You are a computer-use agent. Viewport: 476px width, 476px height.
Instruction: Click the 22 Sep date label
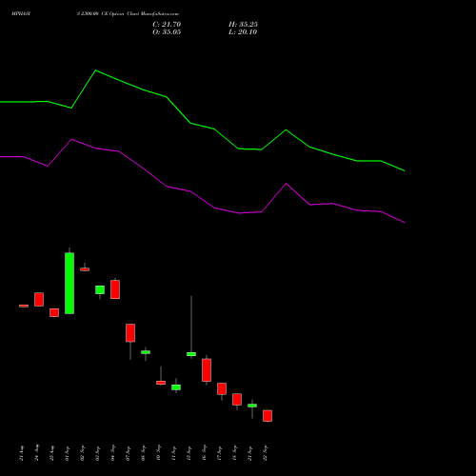click(x=265, y=453)
